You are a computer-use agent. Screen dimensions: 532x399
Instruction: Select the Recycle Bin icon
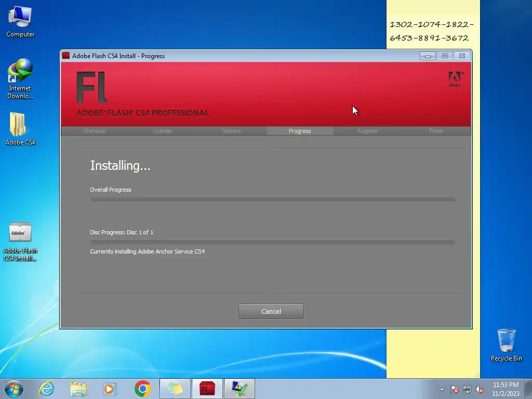506,345
